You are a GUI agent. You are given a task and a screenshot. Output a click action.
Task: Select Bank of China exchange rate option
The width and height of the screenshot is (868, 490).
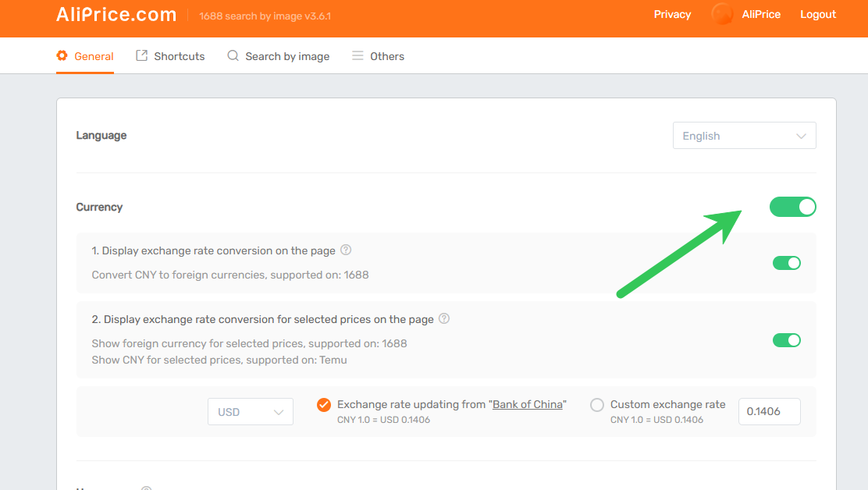pos(324,405)
